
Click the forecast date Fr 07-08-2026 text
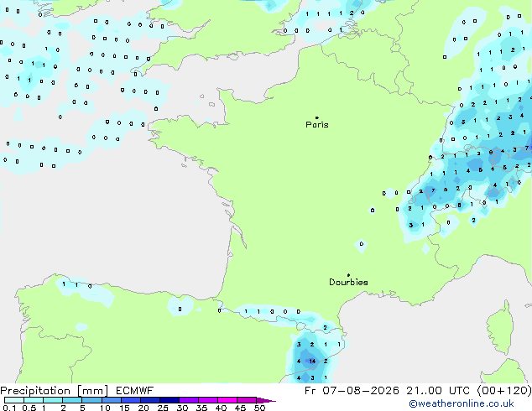352,391
